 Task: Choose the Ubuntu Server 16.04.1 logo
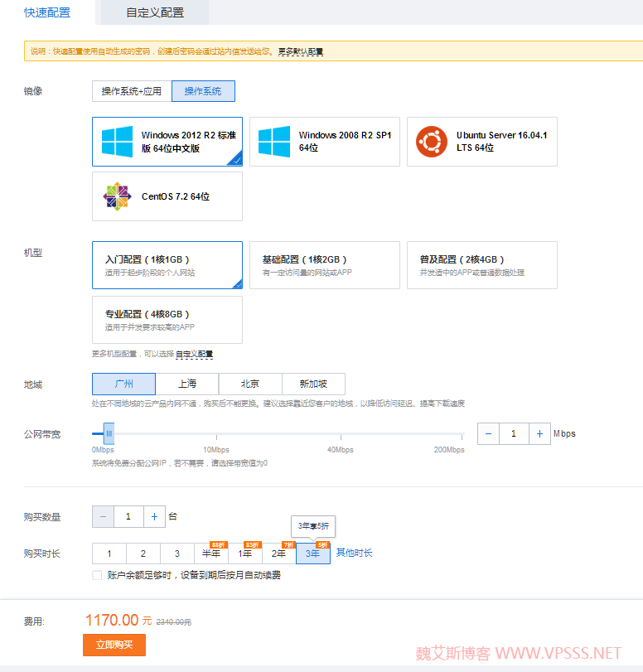[x=432, y=142]
